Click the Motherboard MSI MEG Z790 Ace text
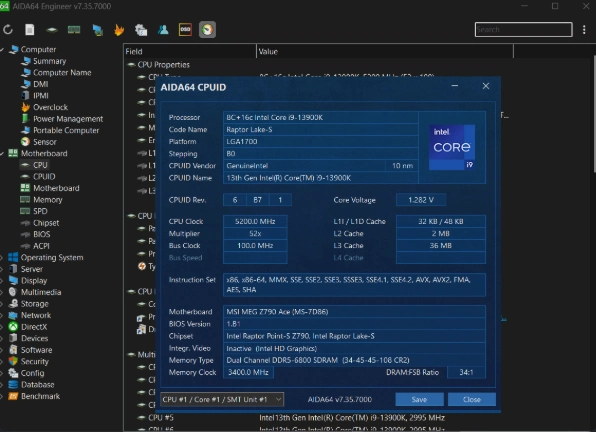The image size is (596, 432). coord(277,312)
